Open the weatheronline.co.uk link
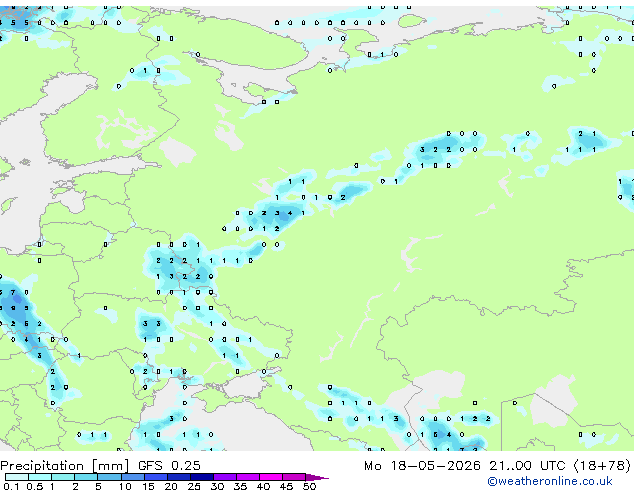The width and height of the screenshot is (634, 490). point(550,481)
